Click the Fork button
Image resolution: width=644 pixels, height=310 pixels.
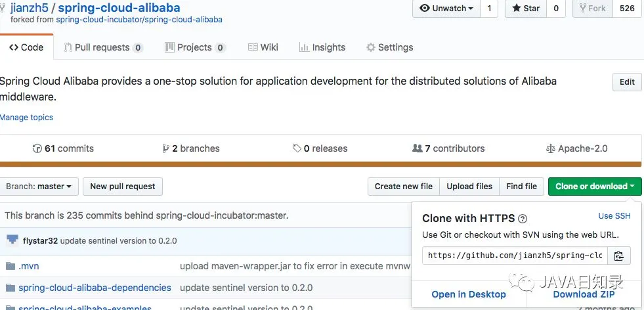pos(593,9)
